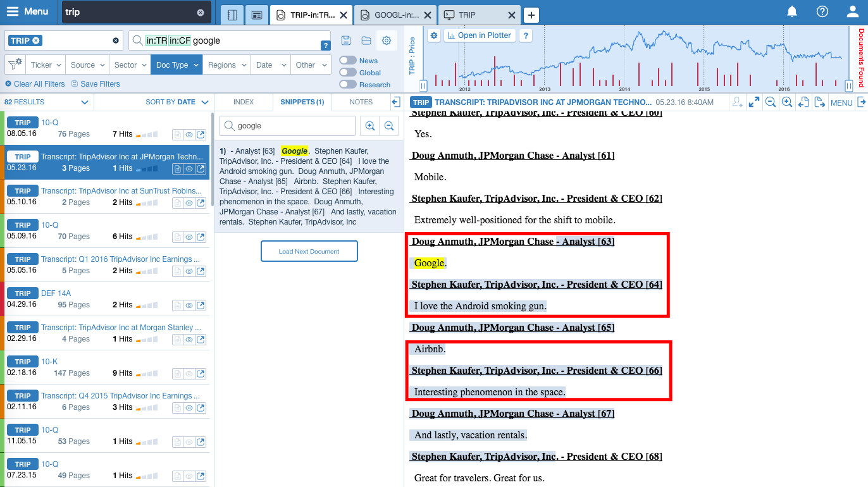Expand the 82 Results chevron
Screen dimensions: 868x487
point(85,102)
